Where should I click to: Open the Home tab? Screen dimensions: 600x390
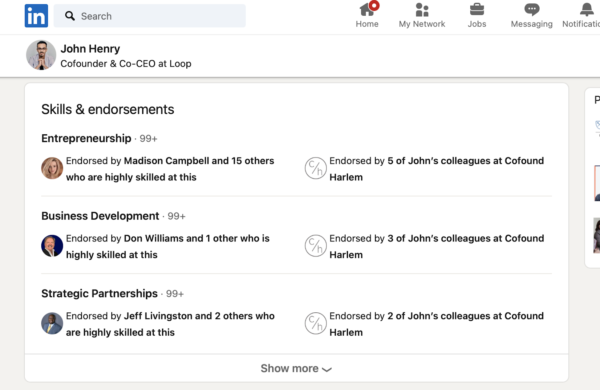pyautogui.click(x=367, y=15)
